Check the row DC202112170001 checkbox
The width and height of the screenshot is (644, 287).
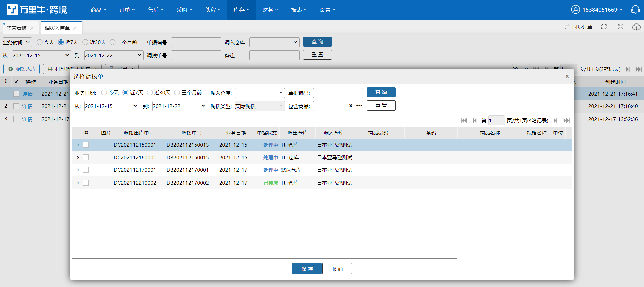point(86,170)
